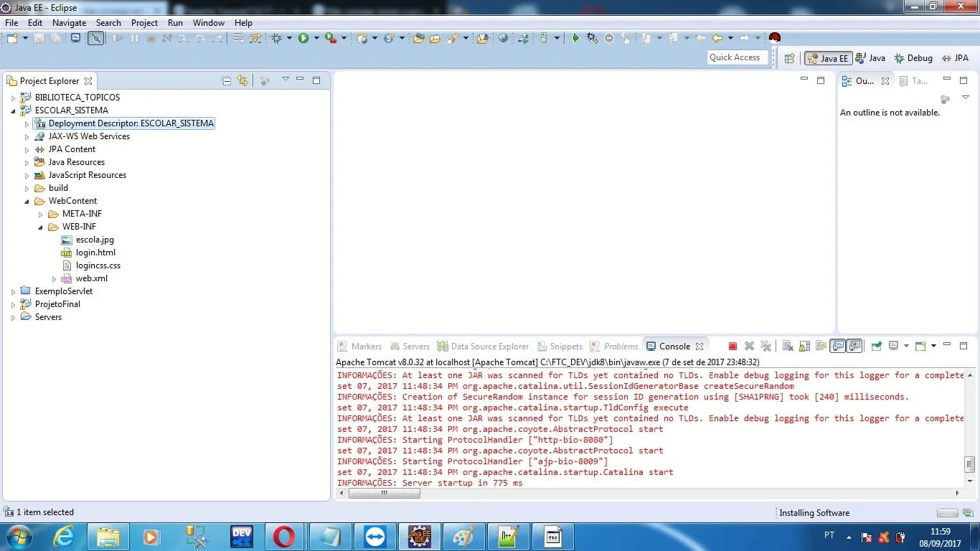Terminate the Tomcat server with red stop button
Screen dimensions: 980x551
pyautogui.click(x=732, y=347)
